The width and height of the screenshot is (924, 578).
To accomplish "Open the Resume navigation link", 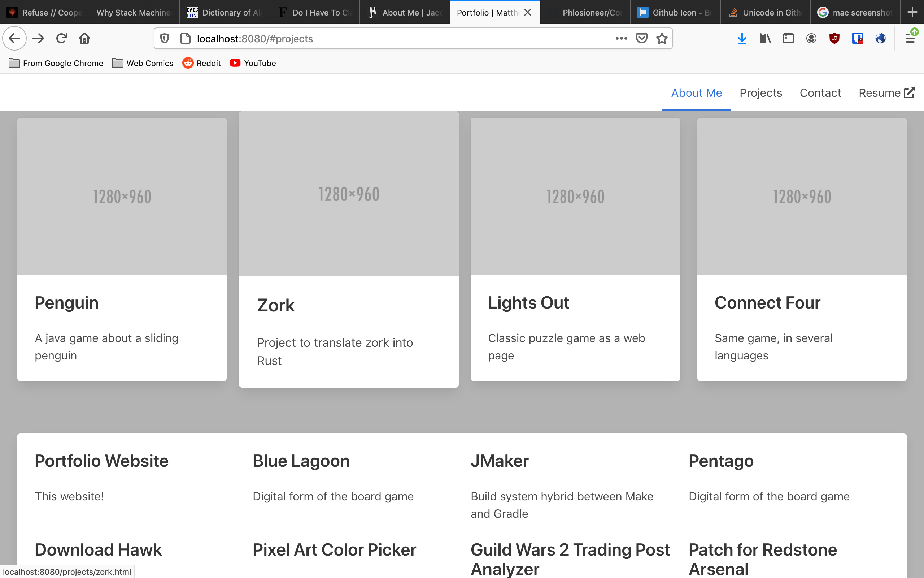I will pyautogui.click(x=886, y=93).
